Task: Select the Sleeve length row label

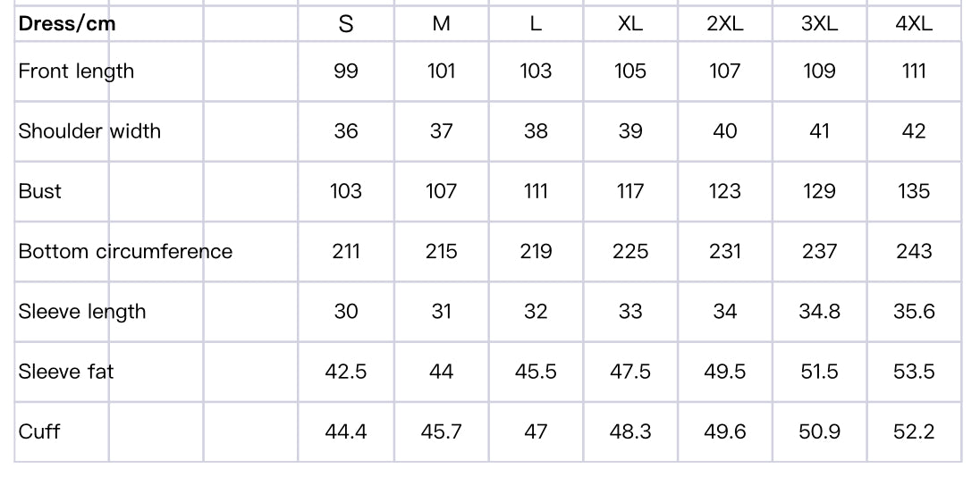Action: (x=82, y=312)
